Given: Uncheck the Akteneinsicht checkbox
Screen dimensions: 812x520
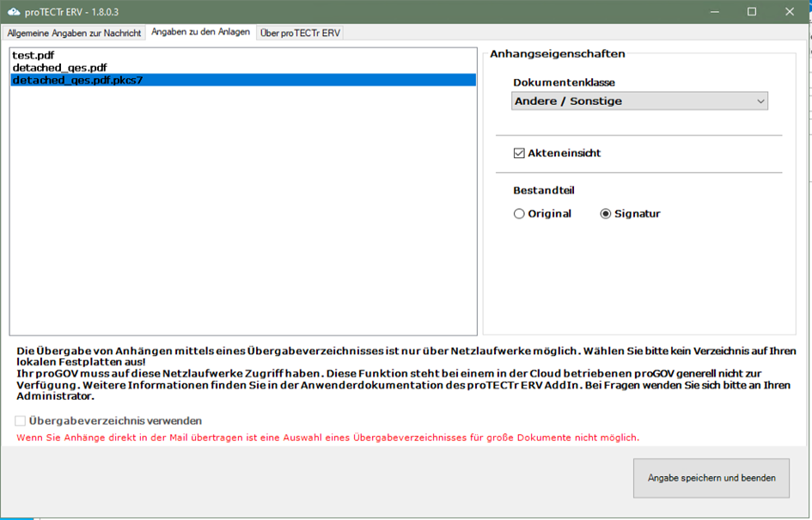Looking at the screenshot, I should coord(519,153).
